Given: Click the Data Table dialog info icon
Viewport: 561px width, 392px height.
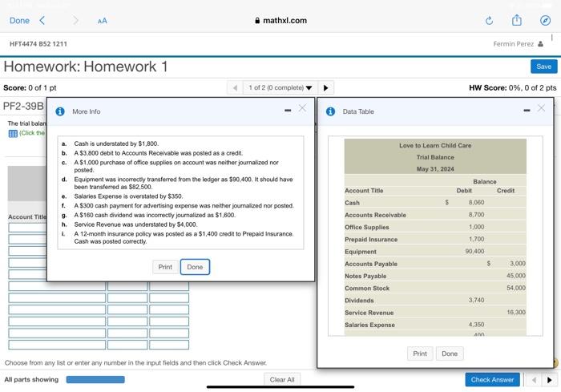Looking at the screenshot, I should tap(330, 111).
